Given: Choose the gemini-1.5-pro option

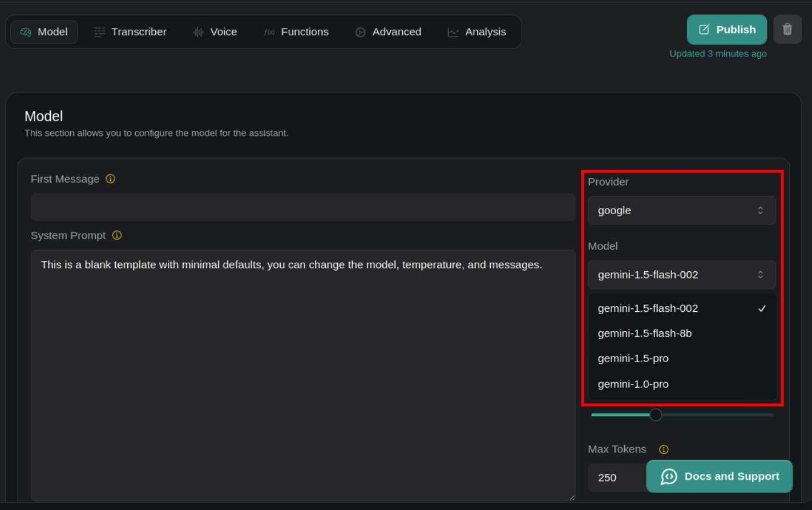Looking at the screenshot, I should pyautogui.click(x=633, y=359).
